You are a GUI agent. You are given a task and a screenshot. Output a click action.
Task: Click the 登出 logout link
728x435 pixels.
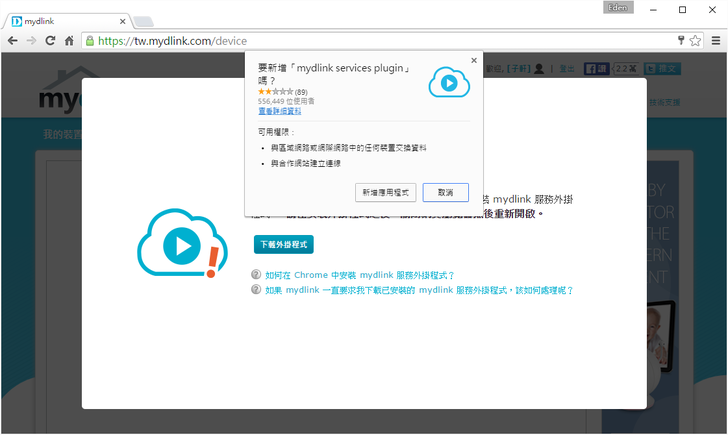pos(566,69)
